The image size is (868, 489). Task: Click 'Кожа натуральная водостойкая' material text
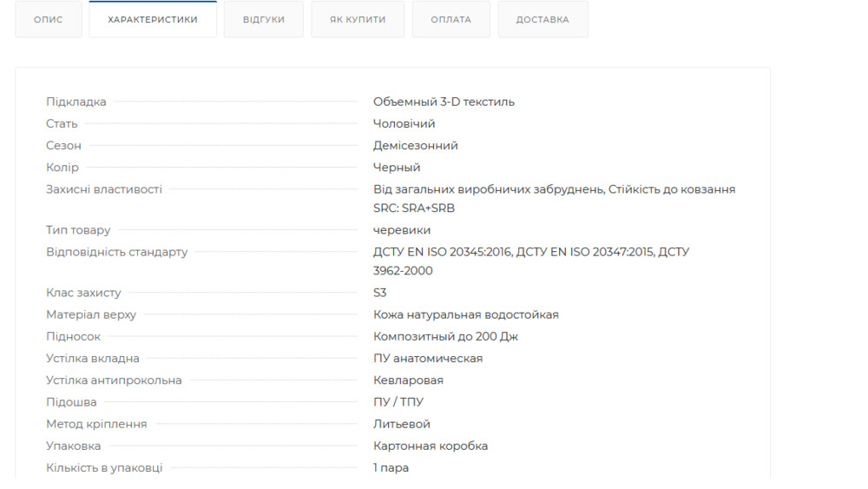(465, 314)
